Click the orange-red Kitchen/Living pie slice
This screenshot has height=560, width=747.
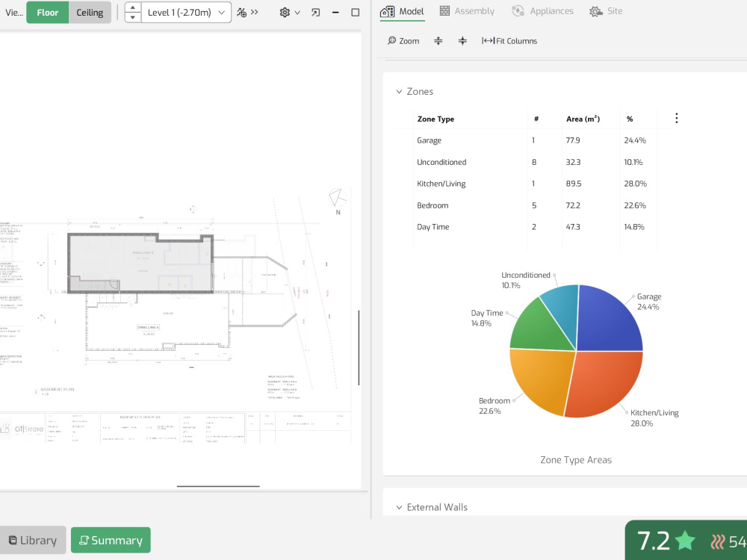603,381
